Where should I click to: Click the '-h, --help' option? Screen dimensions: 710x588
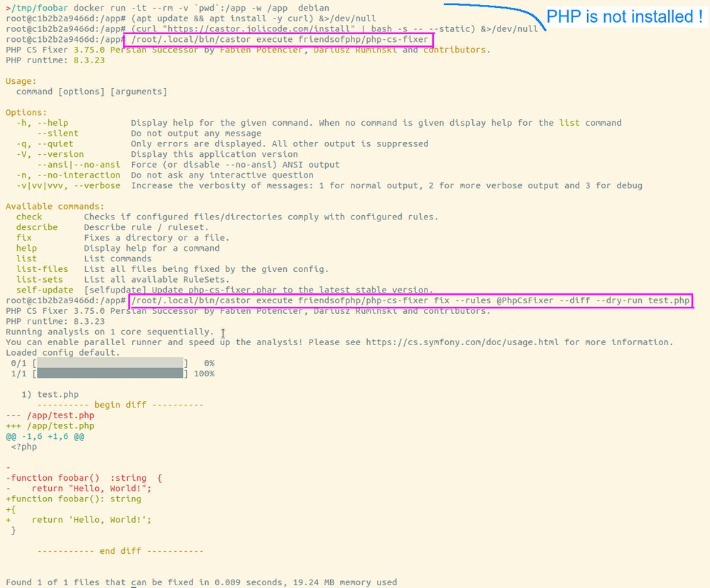point(42,123)
